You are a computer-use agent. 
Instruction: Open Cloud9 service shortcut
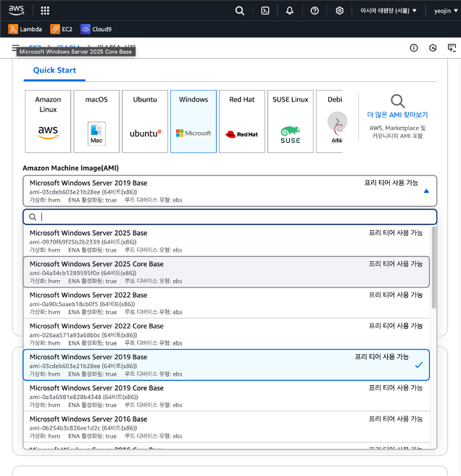[96, 29]
